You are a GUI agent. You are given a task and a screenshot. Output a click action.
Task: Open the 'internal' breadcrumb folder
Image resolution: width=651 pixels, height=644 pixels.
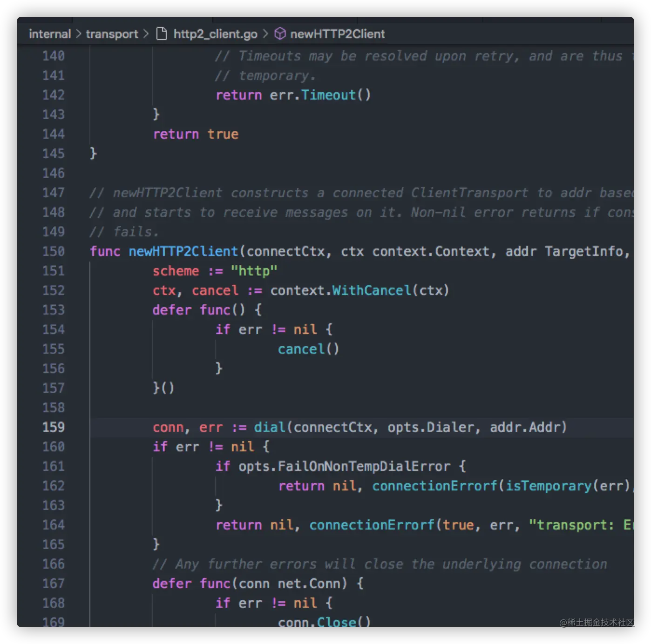[50, 34]
